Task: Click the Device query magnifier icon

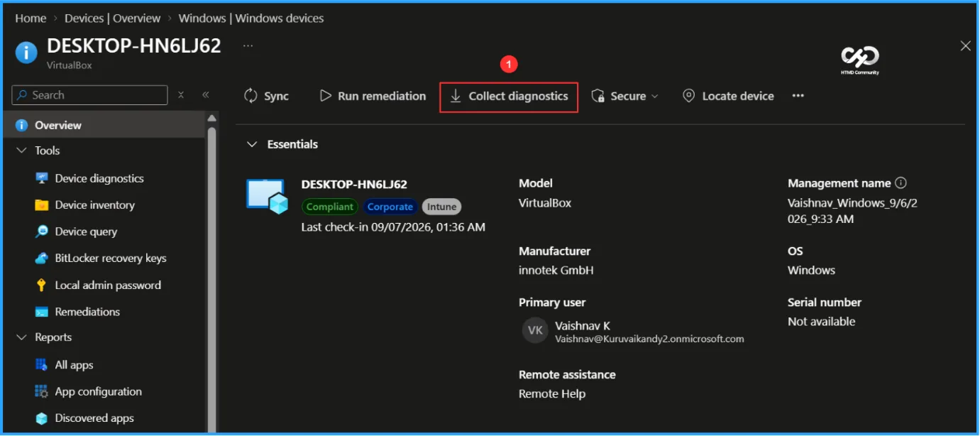Action: coord(42,231)
